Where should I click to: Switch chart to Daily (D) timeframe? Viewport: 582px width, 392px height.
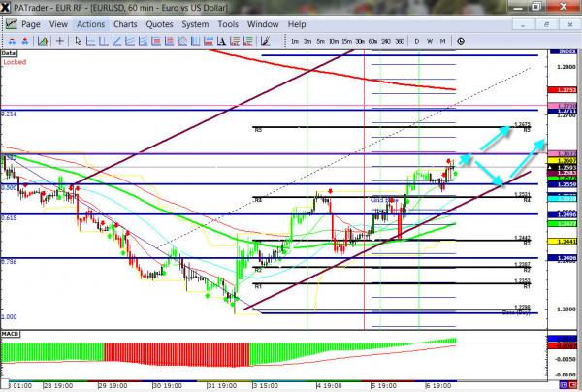click(416, 41)
